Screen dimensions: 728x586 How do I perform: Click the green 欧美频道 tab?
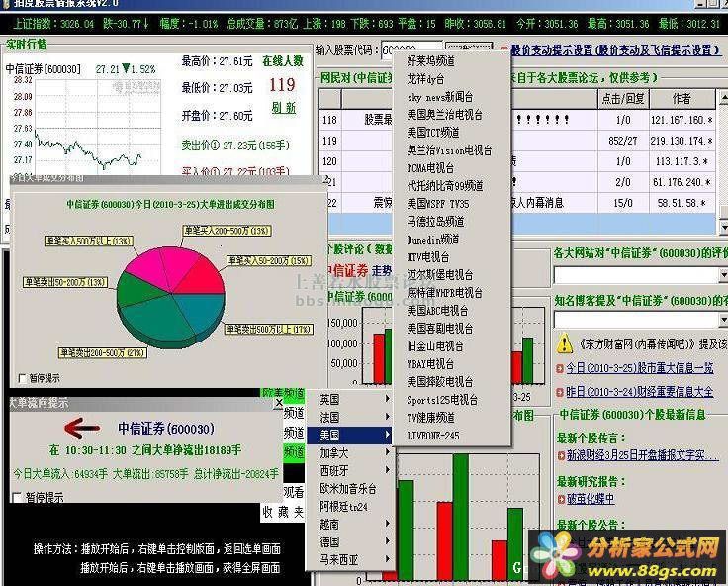coord(283,393)
